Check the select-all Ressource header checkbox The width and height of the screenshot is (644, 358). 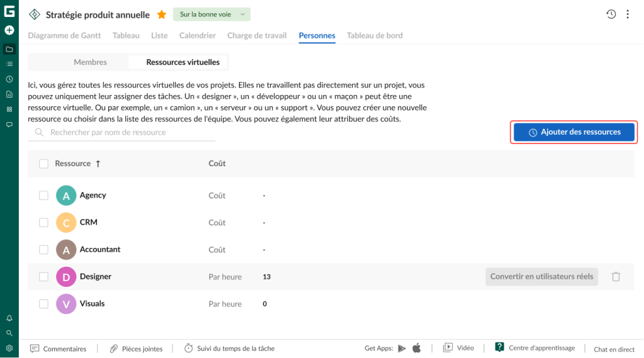(x=43, y=164)
